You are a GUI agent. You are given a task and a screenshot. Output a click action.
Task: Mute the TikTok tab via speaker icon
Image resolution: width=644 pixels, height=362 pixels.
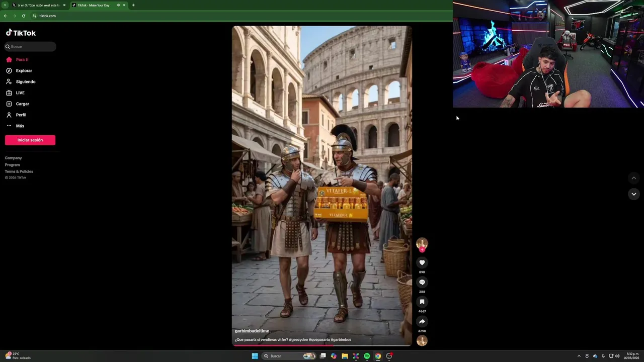coord(118,5)
